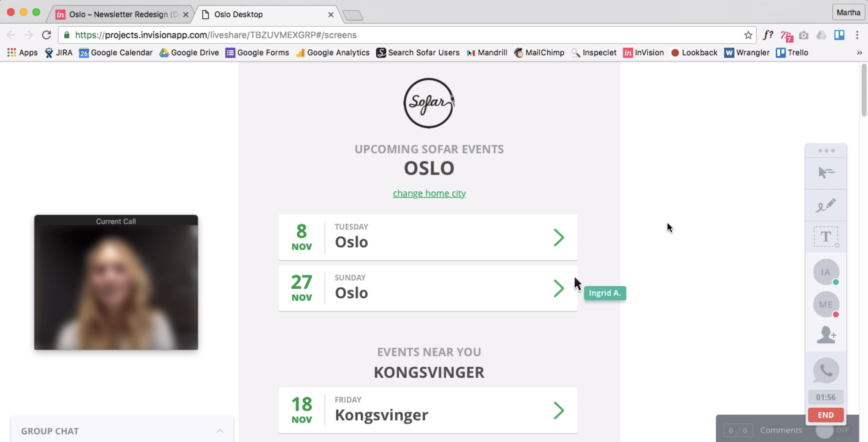The image size is (868, 442).
Task: End the LiveShare session
Action: tap(826, 415)
